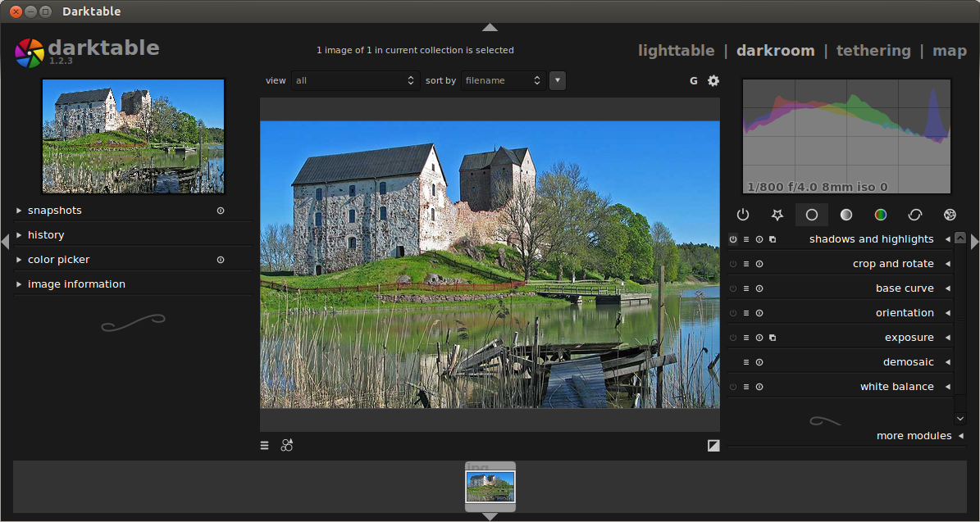Viewport: 980px width, 522px height.
Task: Expand the image information panel
Action: tap(76, 284)
